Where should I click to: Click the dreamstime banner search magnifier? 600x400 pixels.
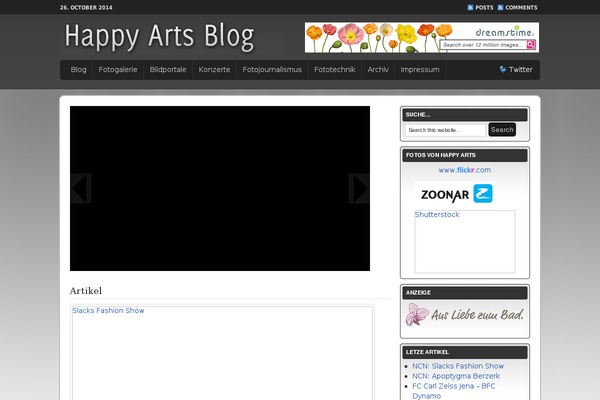coord(531,45)
